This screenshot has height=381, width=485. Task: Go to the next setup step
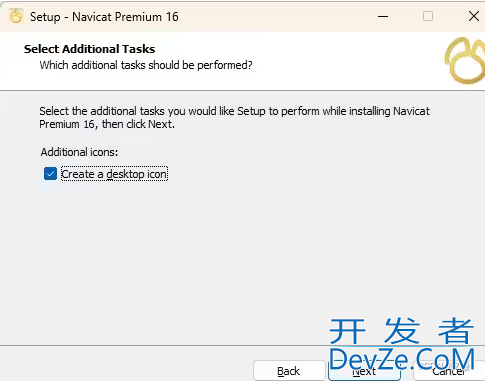[364, 371]
